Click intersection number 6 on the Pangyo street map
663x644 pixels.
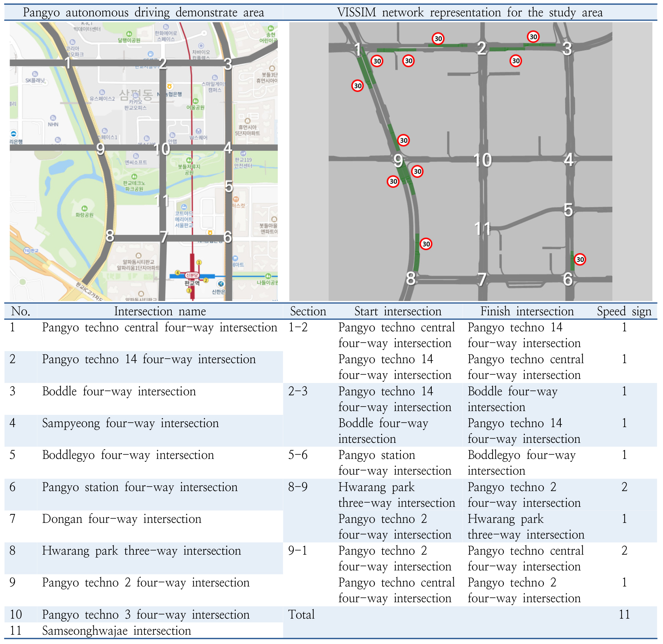(x=227, y=237)
